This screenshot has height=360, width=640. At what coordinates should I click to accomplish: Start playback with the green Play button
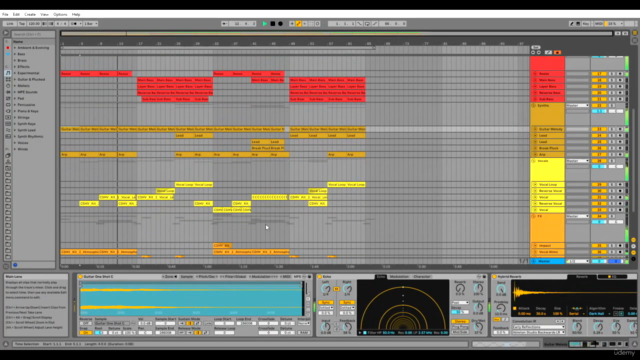point(264,24)
